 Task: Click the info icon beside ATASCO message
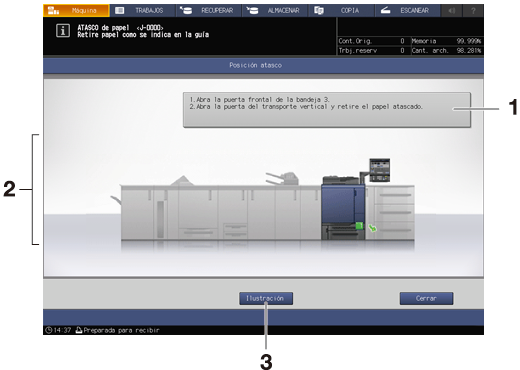tap(63, 31)
